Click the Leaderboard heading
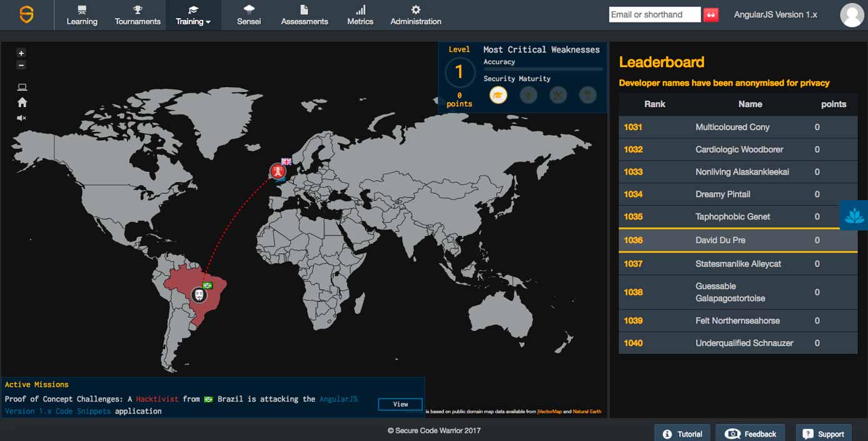 point(662,62)
